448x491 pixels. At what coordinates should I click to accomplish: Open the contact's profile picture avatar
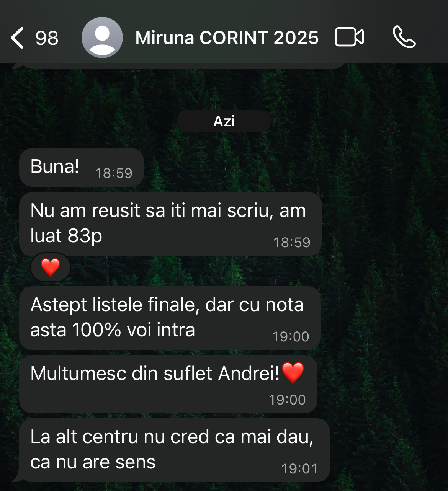tap(102, 38)
